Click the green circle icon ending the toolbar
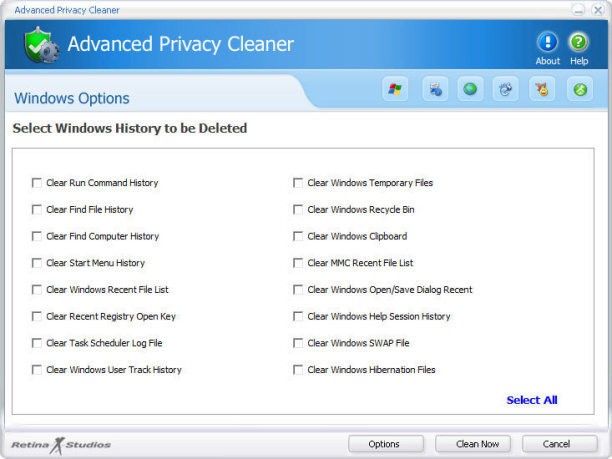Viewport: 612px width, 459px height. coord(580,89)
